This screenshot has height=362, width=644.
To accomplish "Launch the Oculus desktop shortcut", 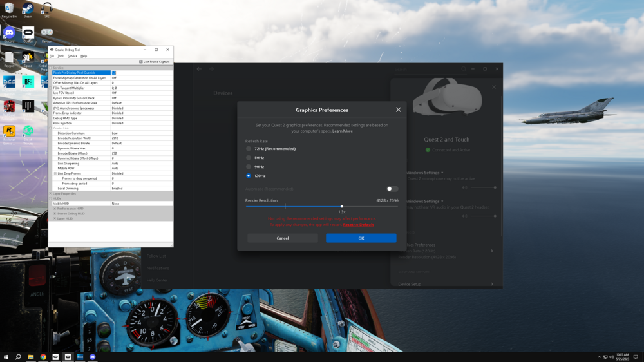I will [x=28, y=35].
